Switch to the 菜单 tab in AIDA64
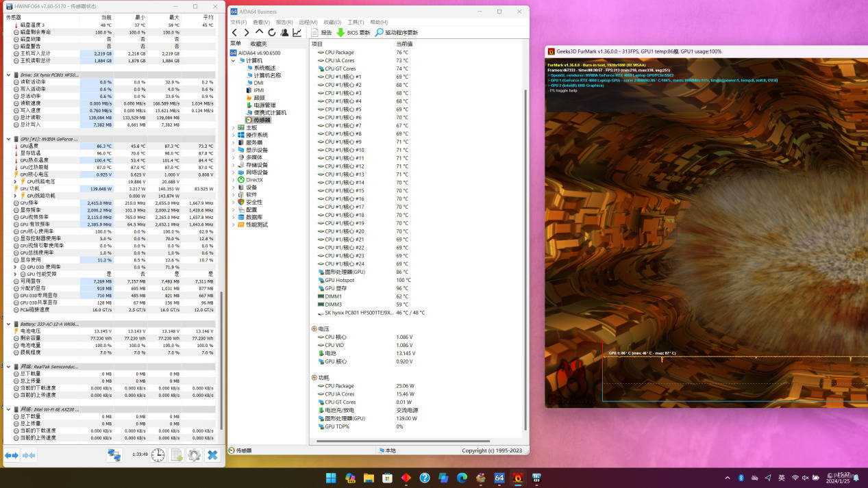Screen dimensions: 868x488 [x=235, y=43]
